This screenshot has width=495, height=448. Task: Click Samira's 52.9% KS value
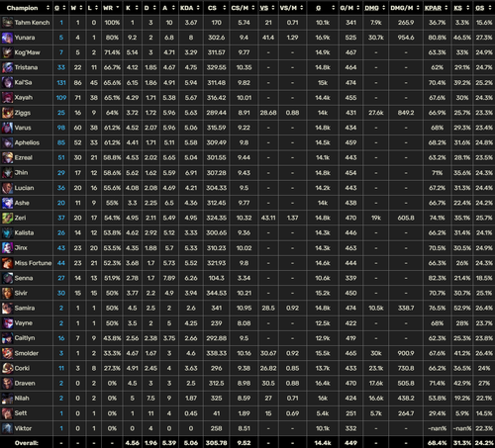[x=462, y=309]
